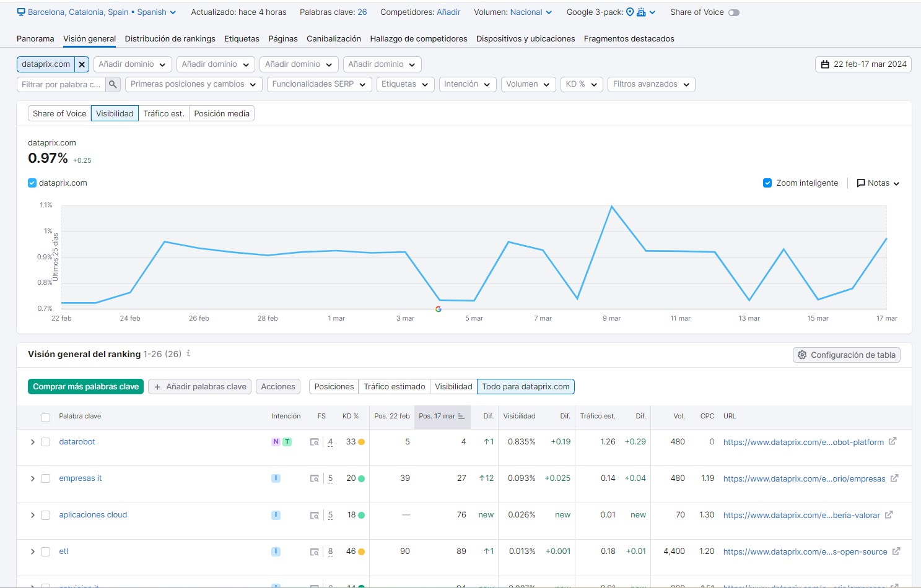This screenshot has height=588, width=921.
Task: Remove the dataprix.com domain filter
Action: 82,64
